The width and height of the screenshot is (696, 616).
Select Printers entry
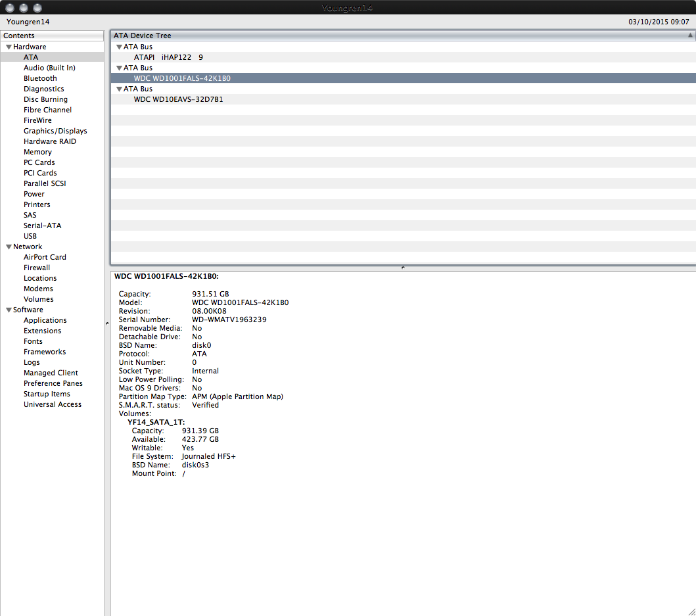(37, 204)
